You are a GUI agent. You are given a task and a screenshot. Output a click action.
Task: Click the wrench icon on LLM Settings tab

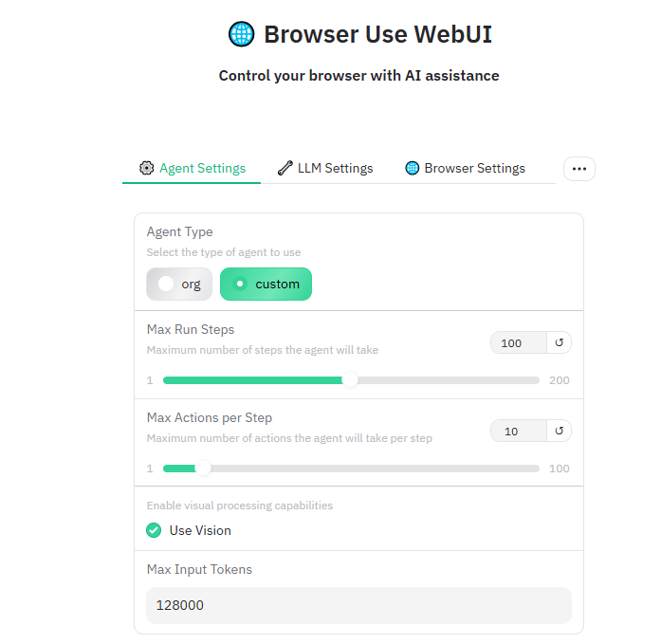(285, 168)
